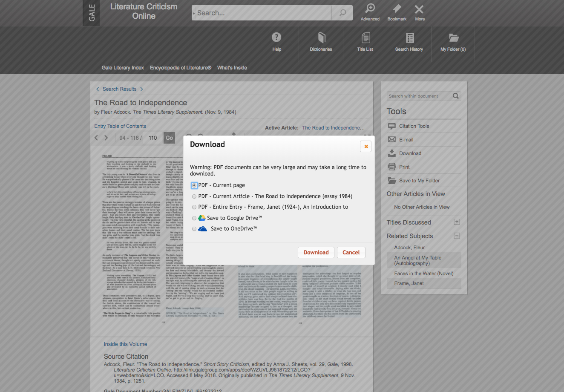Click the Download tray icon in Tools
Image resolution: width=564 pixels, height=392 pixels.
[x=392, y=153]
